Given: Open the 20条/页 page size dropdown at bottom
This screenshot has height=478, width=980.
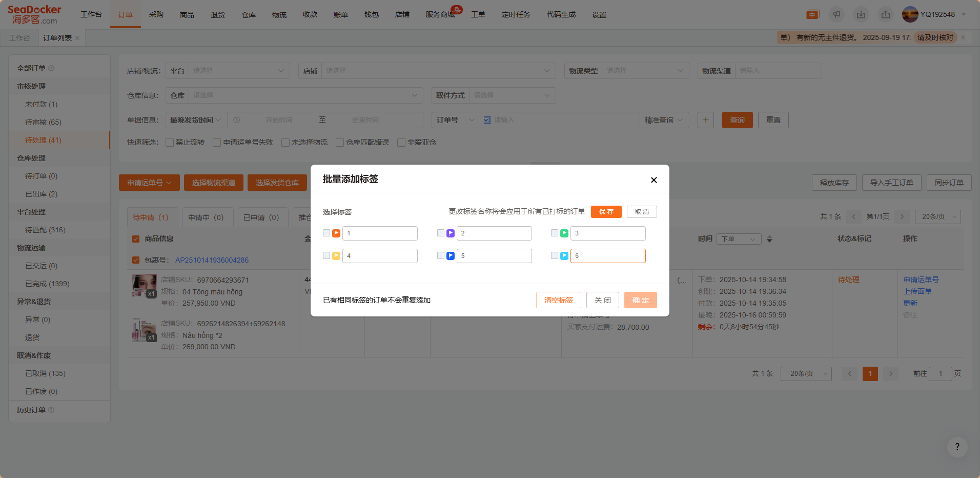Looking at the screenshot, I should tap(806, 374).
